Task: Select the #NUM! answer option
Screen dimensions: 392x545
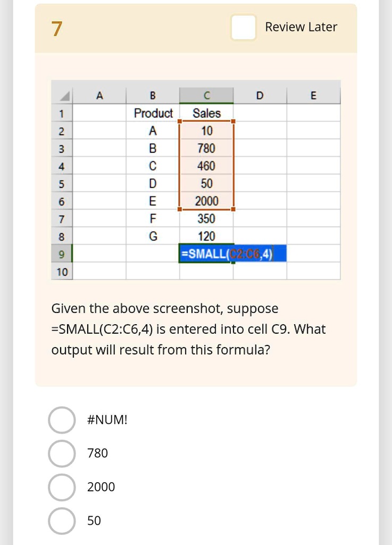Action: click(x=62, y=420)
